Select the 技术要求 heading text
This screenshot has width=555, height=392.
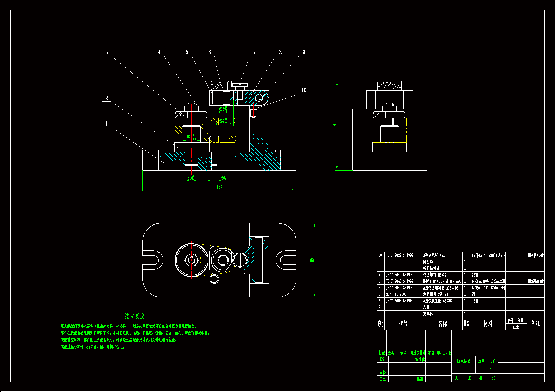(x=134, y=316)
